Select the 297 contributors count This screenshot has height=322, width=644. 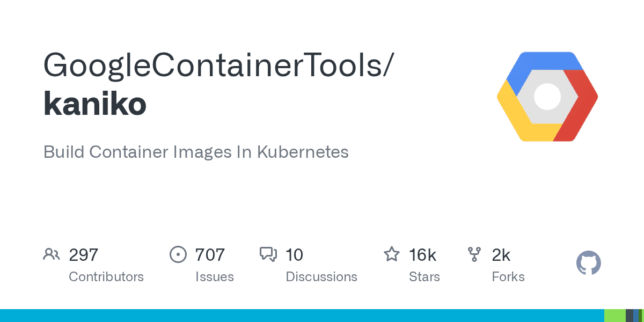(x=83, y=254)
